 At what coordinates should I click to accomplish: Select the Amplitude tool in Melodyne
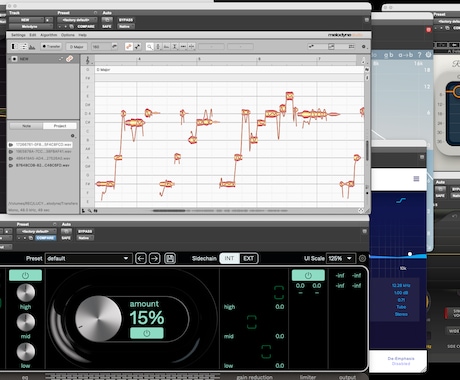(x=174, y=47)
